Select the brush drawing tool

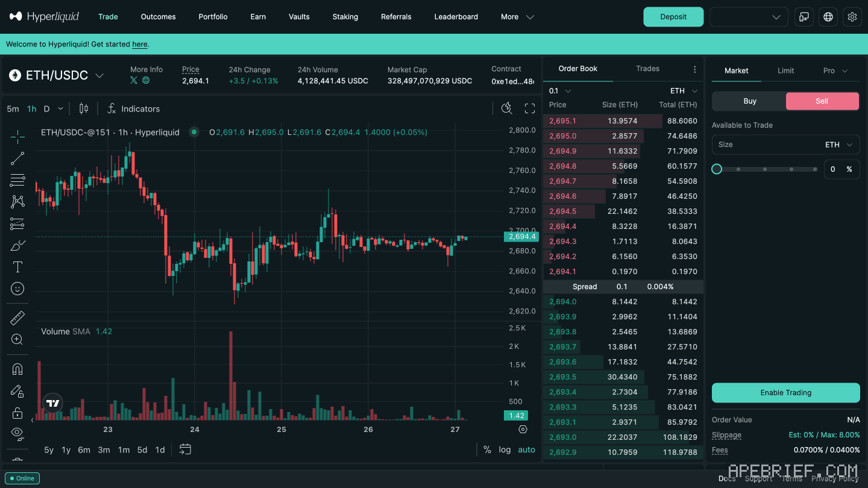17,245
